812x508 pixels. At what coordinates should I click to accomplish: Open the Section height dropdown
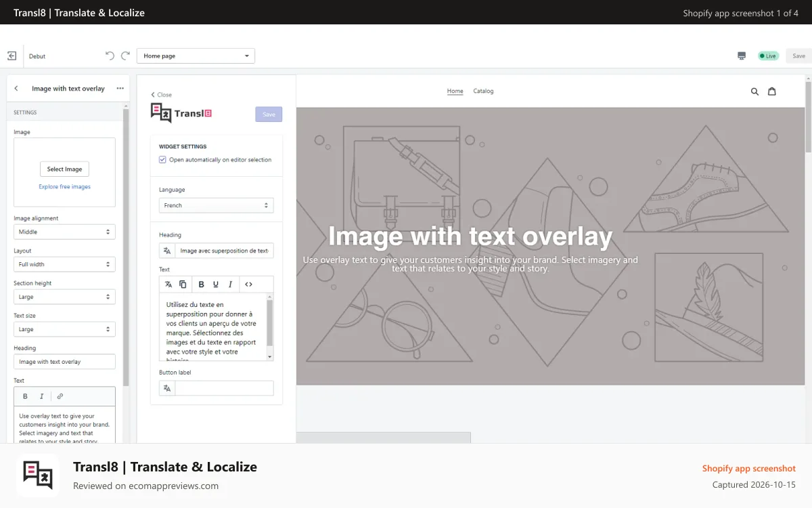[x=64, y=297]
